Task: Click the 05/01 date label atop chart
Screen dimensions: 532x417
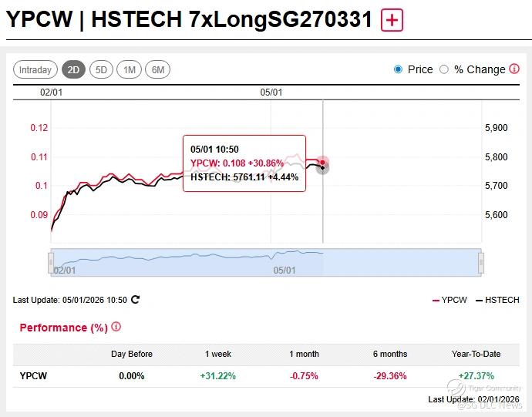Action: [271, 92]
